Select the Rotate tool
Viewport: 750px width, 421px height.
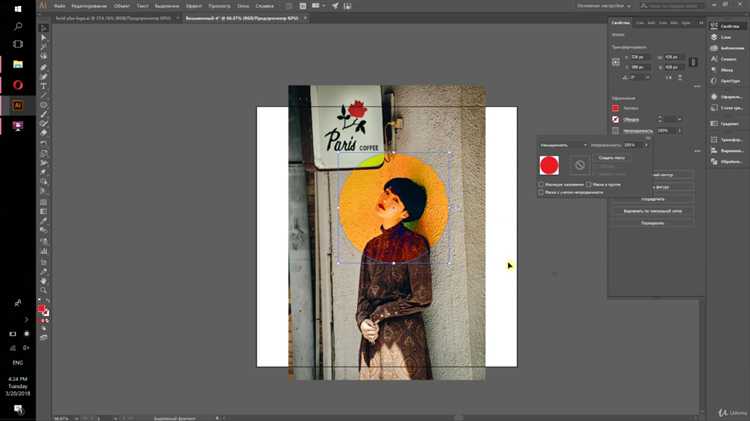(x=44, y=144)
